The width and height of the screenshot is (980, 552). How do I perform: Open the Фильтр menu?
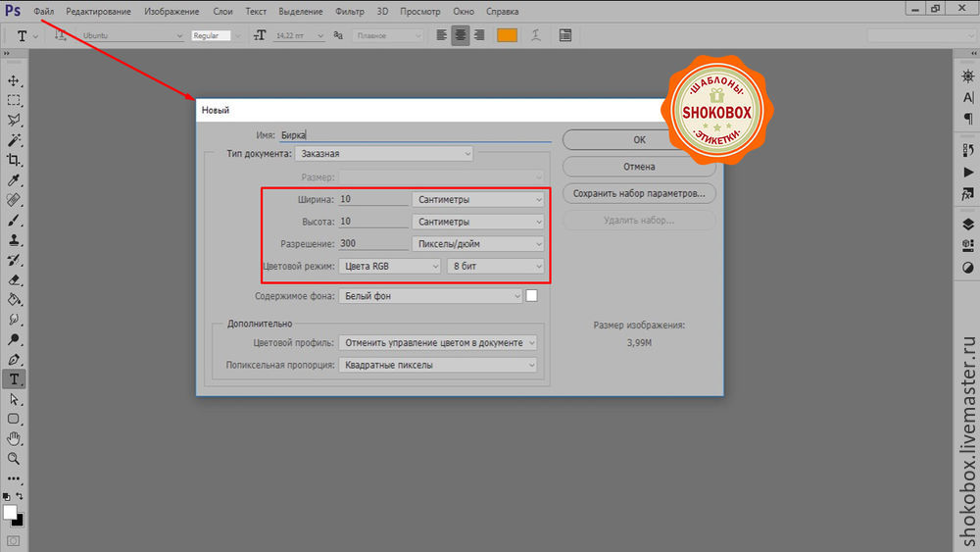(349, 10)
